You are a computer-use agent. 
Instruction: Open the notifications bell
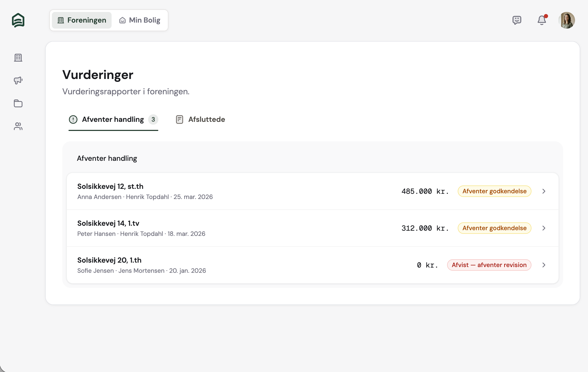tap(542, 20)
